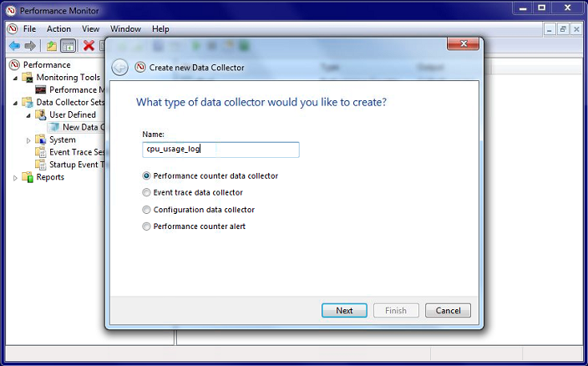Viewport: 588px width, 366px height.
Task: Close the inner MMC child window
Action: click(576, 29)
